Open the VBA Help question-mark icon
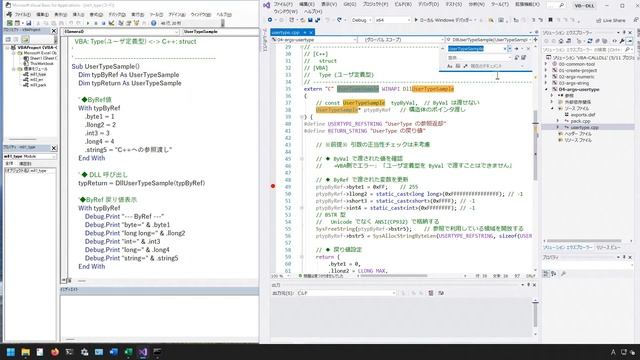This screenshot has height=360, width=640. 153,23
